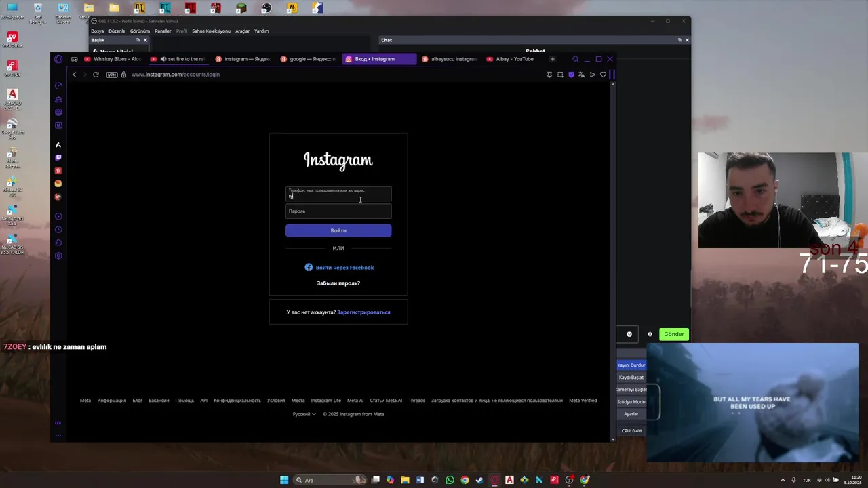Click 'Threads' footer link
Viewport: 868px width, 488px height.
(416, 401)
